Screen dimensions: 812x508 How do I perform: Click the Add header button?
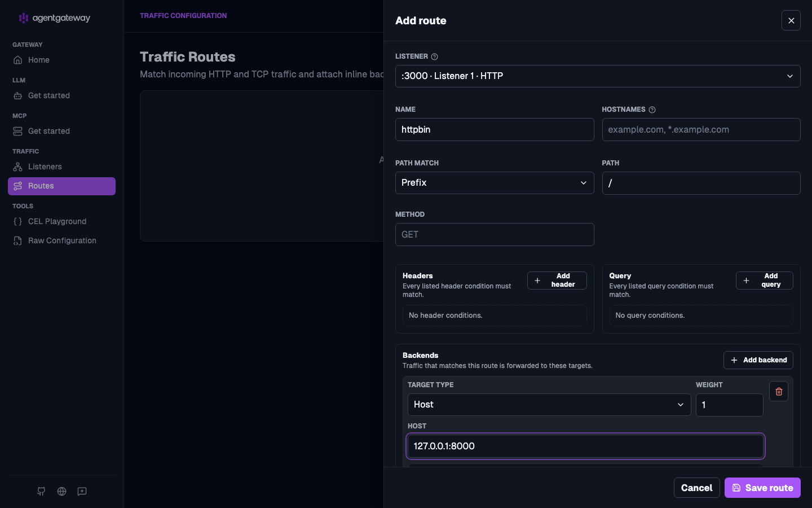pos(557,281)
